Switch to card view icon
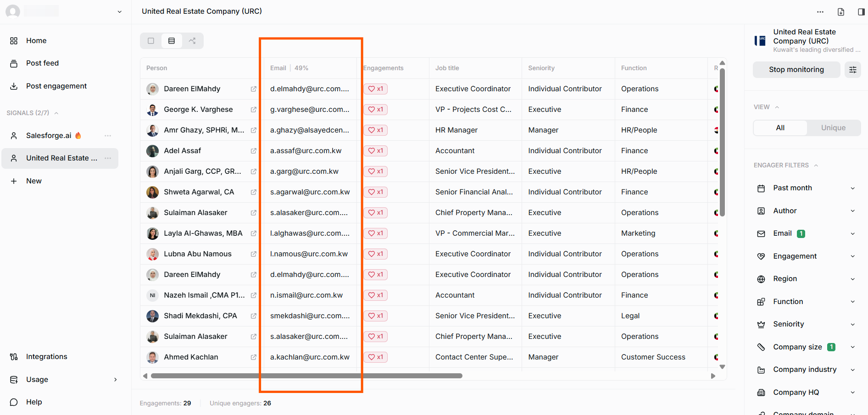The height and width of the screenshot is (415, 868). (151, 41)
